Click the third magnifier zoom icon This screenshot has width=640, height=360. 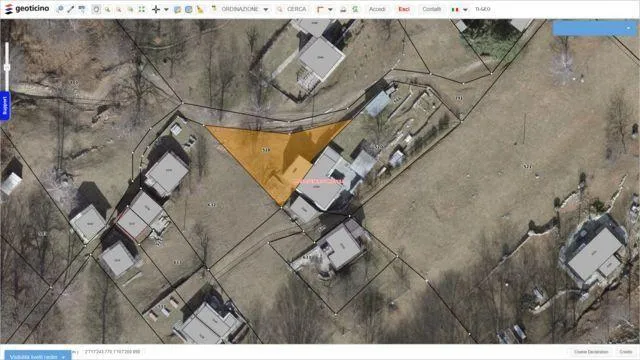click(130, 9)
